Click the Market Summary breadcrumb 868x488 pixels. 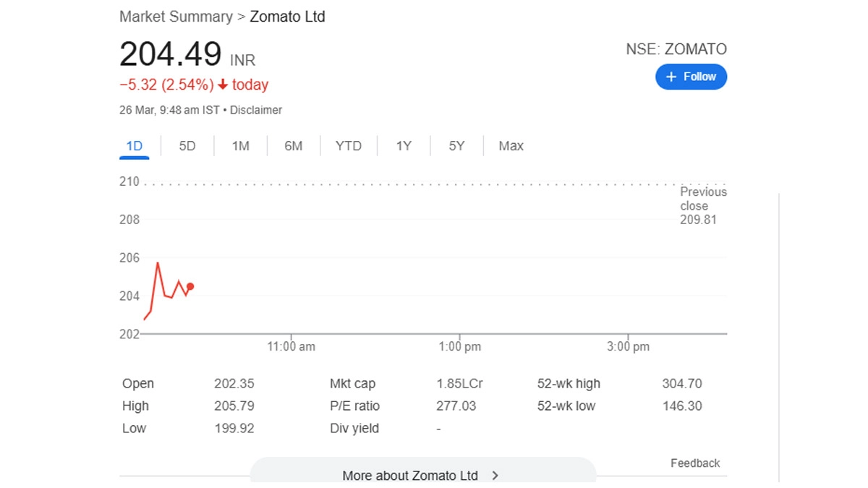tap(176, 17)
